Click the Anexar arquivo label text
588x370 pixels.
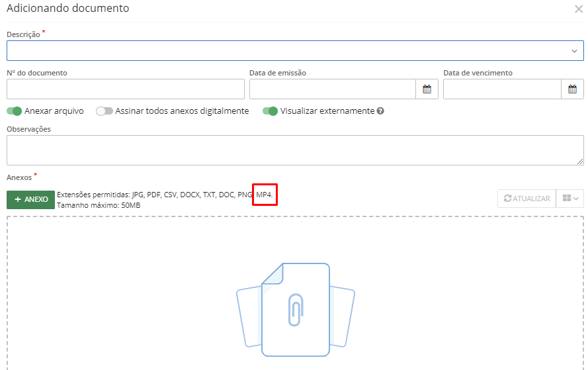[54, 111]
